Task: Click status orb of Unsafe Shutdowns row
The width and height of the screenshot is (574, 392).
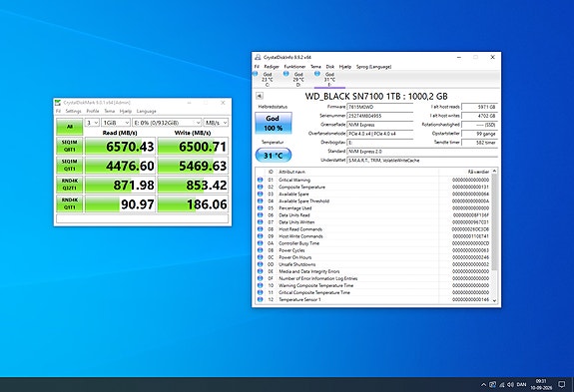Action: coord(260,264)
